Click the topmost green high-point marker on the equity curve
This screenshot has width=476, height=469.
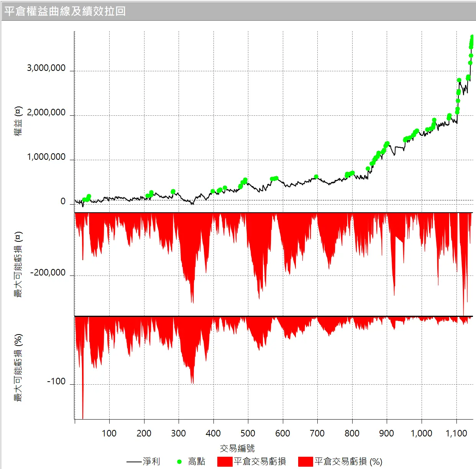click(472, 37)
